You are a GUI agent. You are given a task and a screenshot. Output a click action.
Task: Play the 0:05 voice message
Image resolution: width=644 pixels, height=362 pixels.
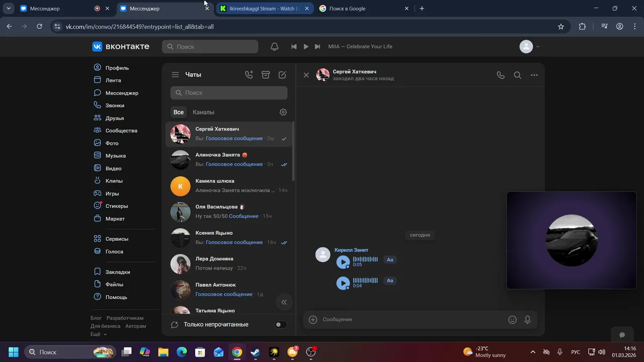coord(343,262)
